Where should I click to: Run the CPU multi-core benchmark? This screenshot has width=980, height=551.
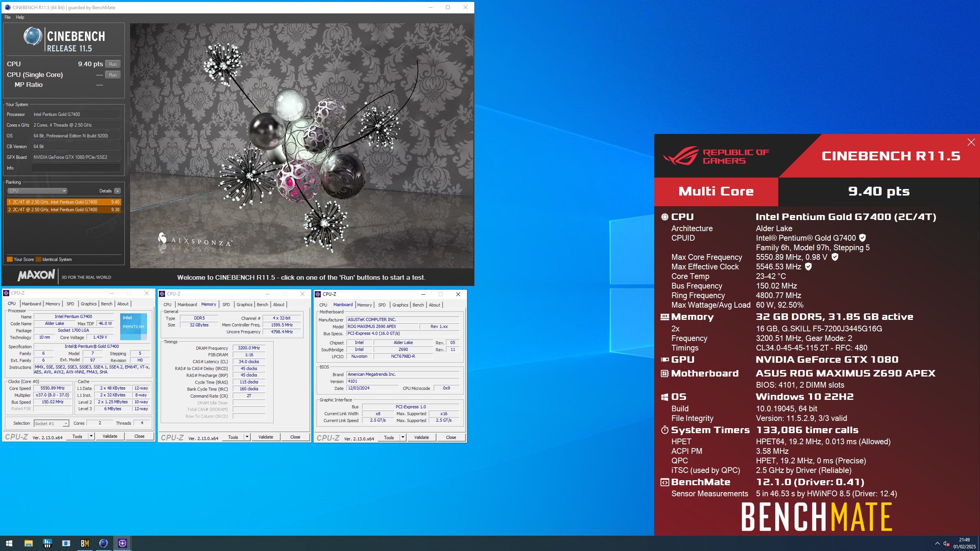pos(113,64)
